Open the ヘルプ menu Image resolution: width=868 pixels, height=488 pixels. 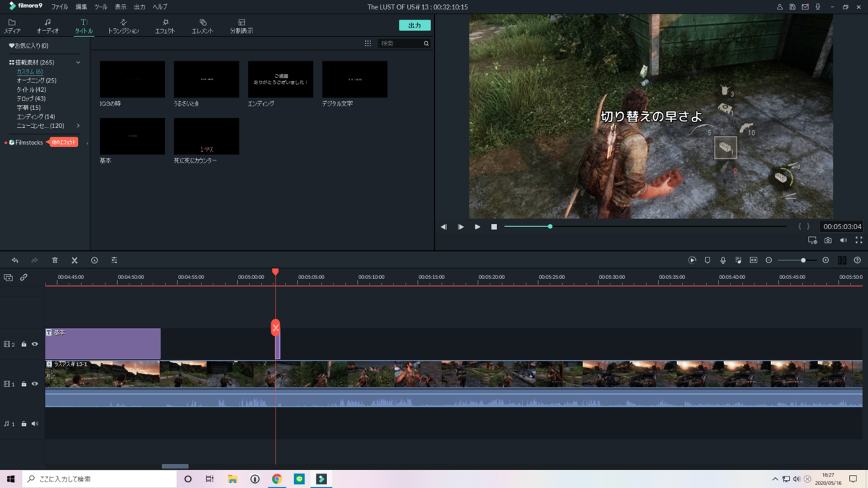pyautogui.click(x=160, y=7)
